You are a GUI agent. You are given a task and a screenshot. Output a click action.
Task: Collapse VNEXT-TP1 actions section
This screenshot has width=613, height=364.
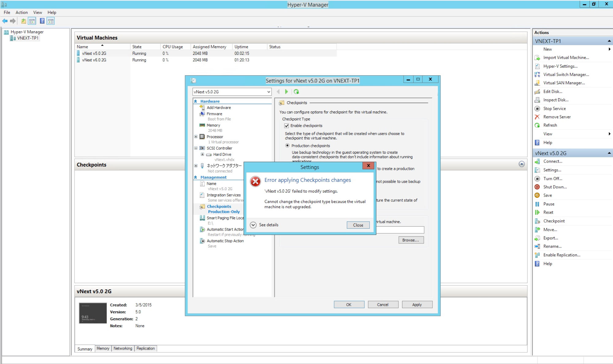click(x=609, y=41)
